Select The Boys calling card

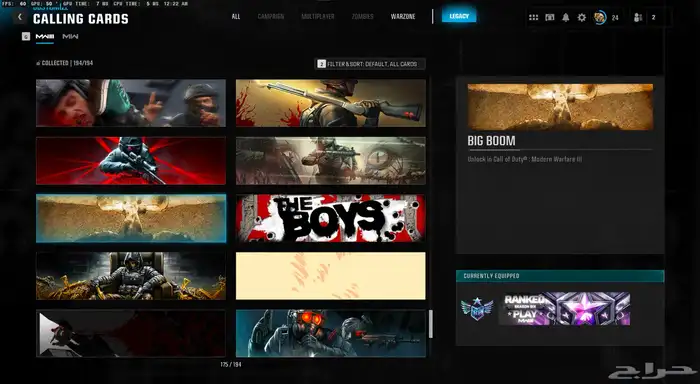pos(331,218)
